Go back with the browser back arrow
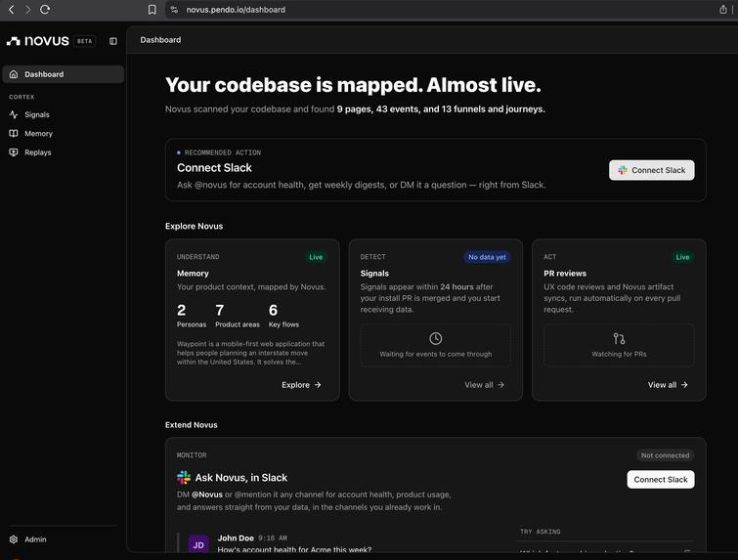This screenshot has height=560, width=738. tap(12, 10)
